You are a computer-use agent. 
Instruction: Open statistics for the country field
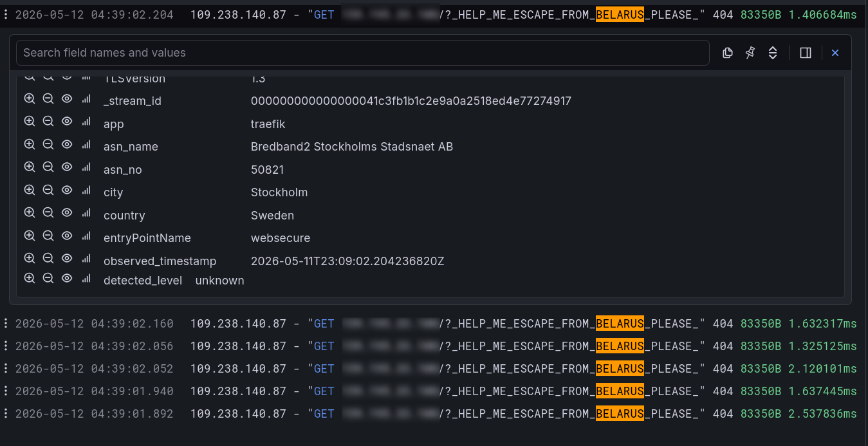pyautogui.click(x=86, y=212)
